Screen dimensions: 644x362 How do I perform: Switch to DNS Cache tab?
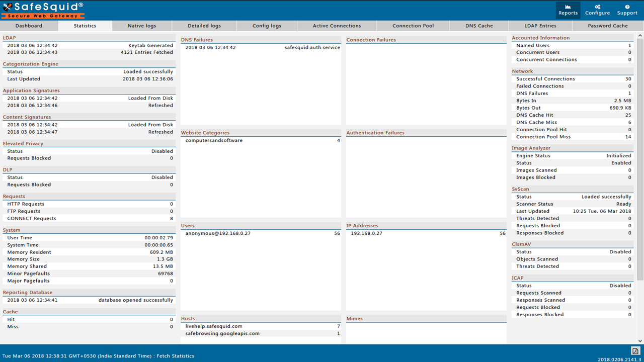pyautogui.click(x=479, y=26)
